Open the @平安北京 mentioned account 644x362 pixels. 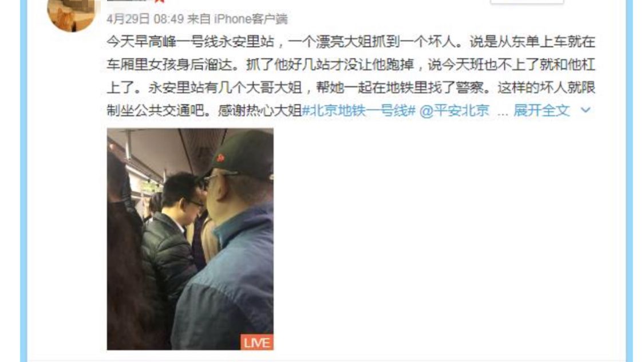click(x=455, y=110)
